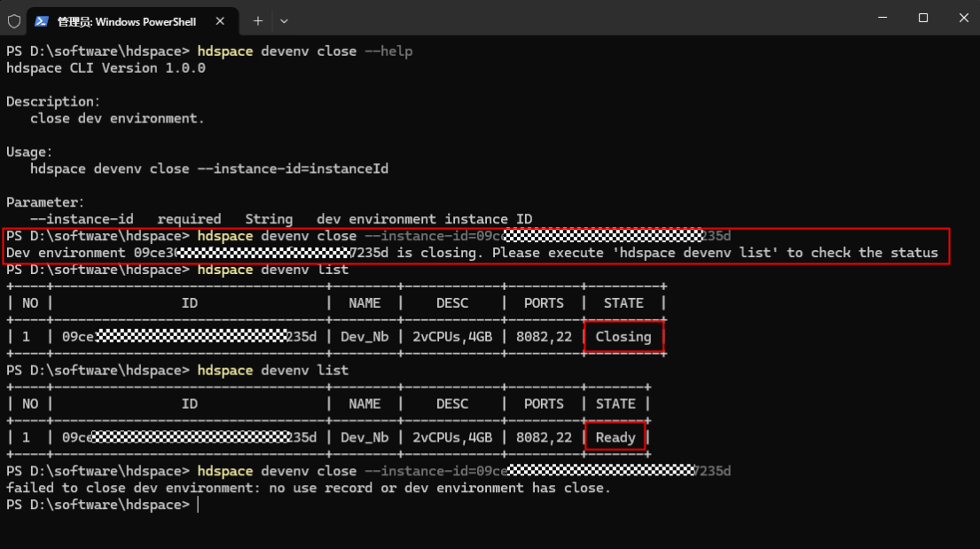Open the tab list chevron dropdown
Viewport: 980px width, 549px height.
(x=284, y=18)
